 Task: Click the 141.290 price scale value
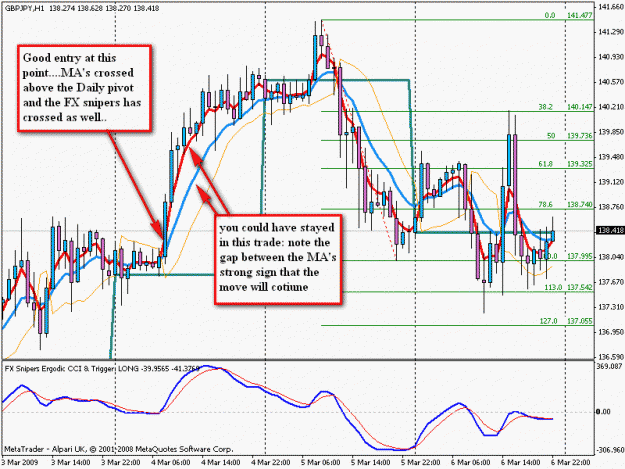coord(611,31)
